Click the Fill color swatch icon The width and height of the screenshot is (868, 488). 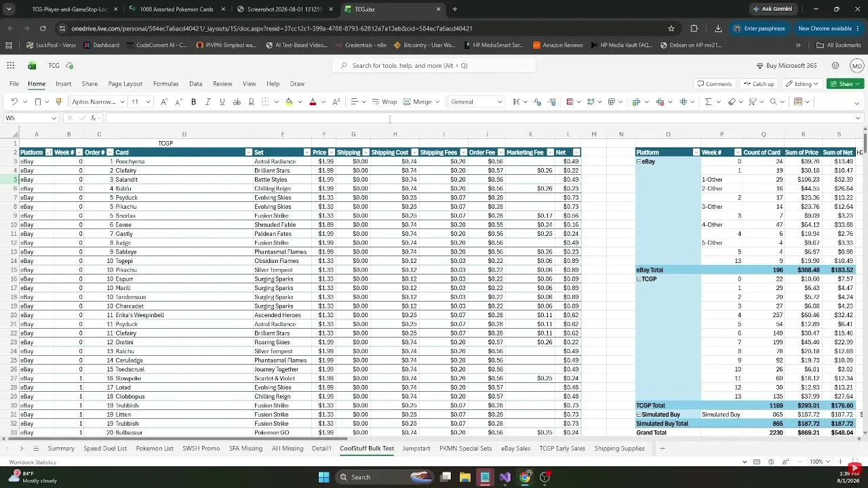pos(289,102)
